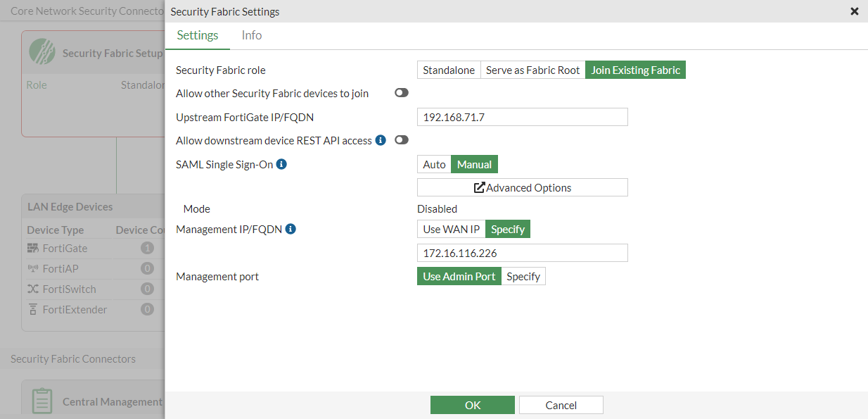Open SAML Advanced Options
The width and height of the screenshot is (868, 419).
point(522,187)
